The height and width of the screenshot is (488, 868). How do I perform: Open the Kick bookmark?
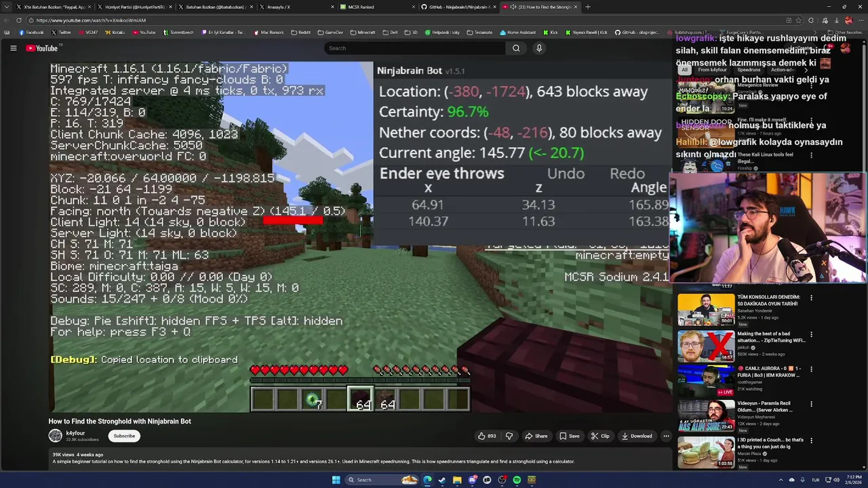point(550,33)
